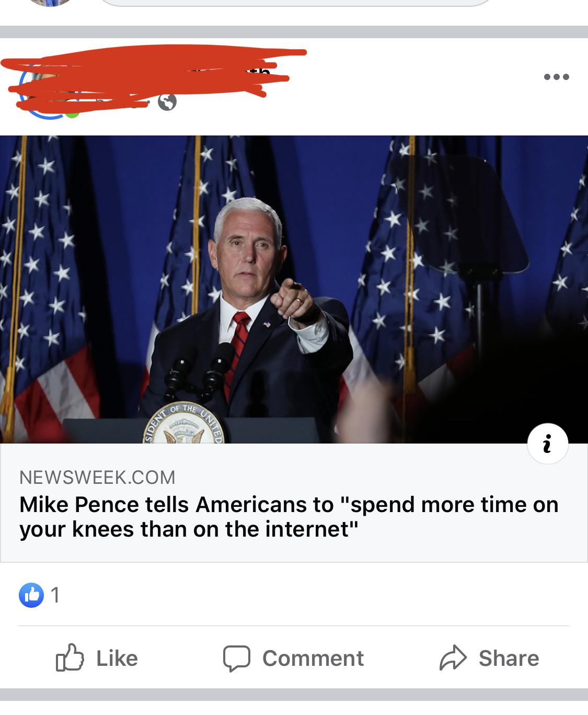Image resolution: width=588 pixels, height=715 pixels.
Task: Click the Comment button label
Action: tap(313, 658)
